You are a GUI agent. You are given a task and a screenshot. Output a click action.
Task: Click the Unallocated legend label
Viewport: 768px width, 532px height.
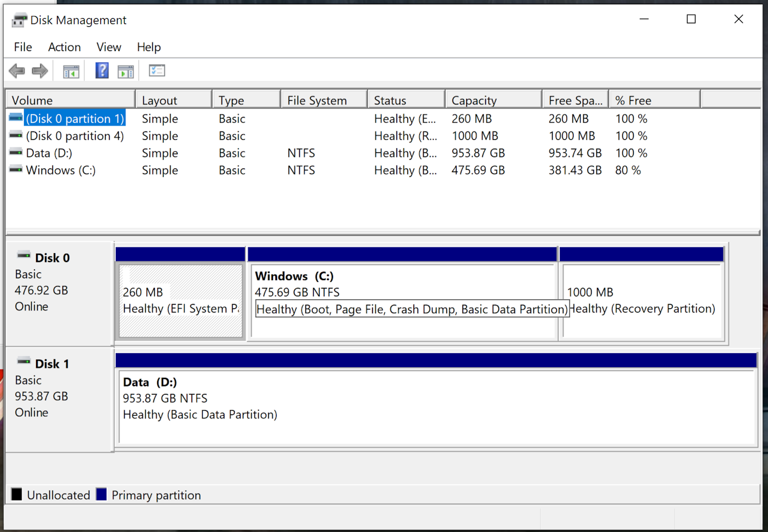pos(58,495)
